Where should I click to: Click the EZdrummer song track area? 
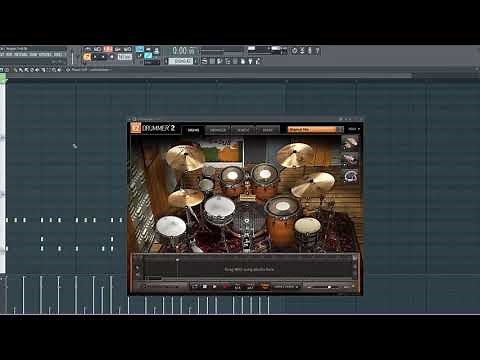pos(248,269)
